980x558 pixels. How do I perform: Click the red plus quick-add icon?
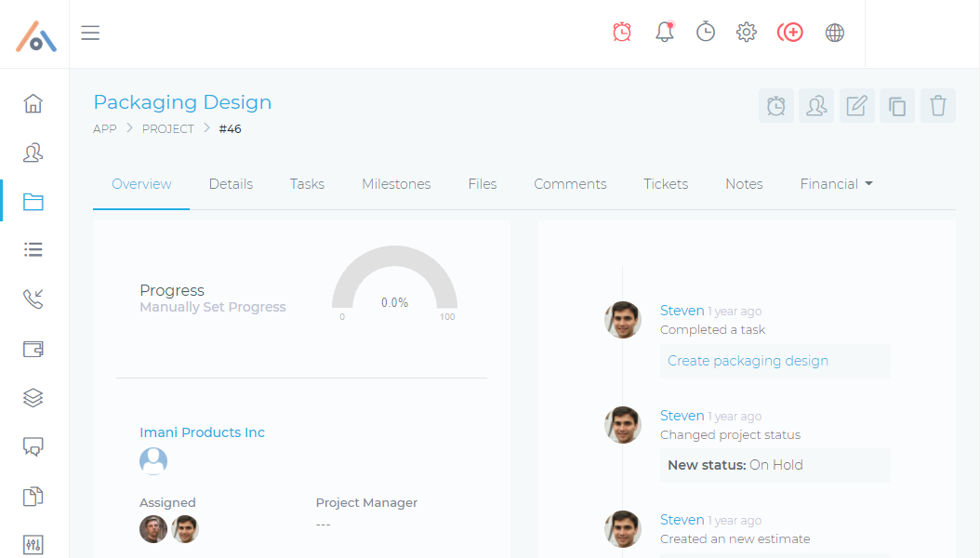tap(790, 33)
